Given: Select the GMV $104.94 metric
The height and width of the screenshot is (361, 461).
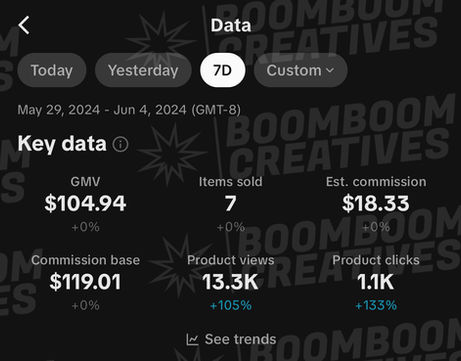Looking at the screenshot, I should (85, 204).
